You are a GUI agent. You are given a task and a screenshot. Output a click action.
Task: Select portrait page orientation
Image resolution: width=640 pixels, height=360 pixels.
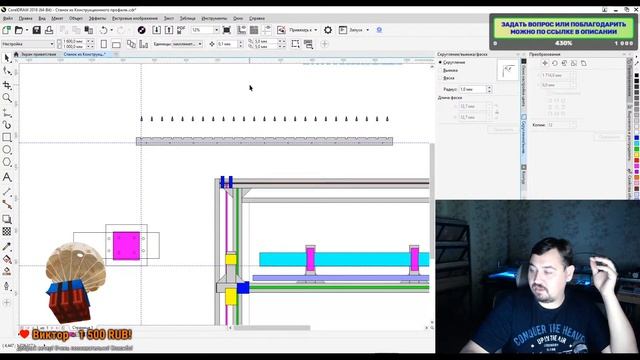pos(104,44)
